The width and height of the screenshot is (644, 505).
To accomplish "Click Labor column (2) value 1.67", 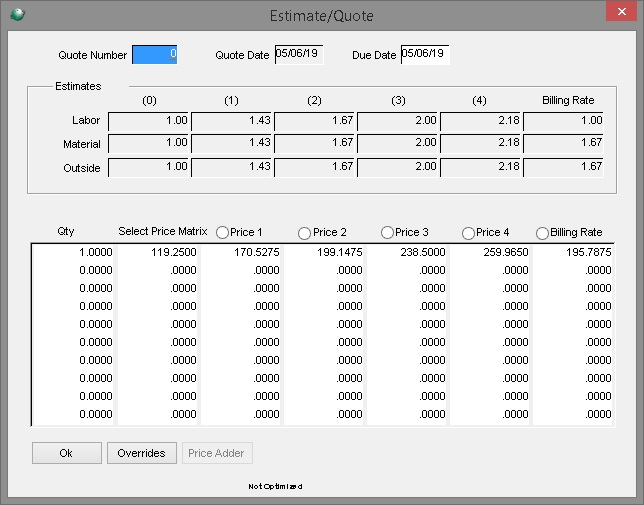I will click(x=314, y=121).
